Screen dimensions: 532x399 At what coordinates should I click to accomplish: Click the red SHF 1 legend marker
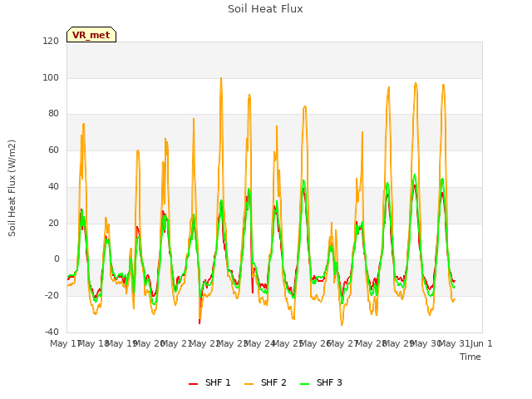click(x=193, y=383)
